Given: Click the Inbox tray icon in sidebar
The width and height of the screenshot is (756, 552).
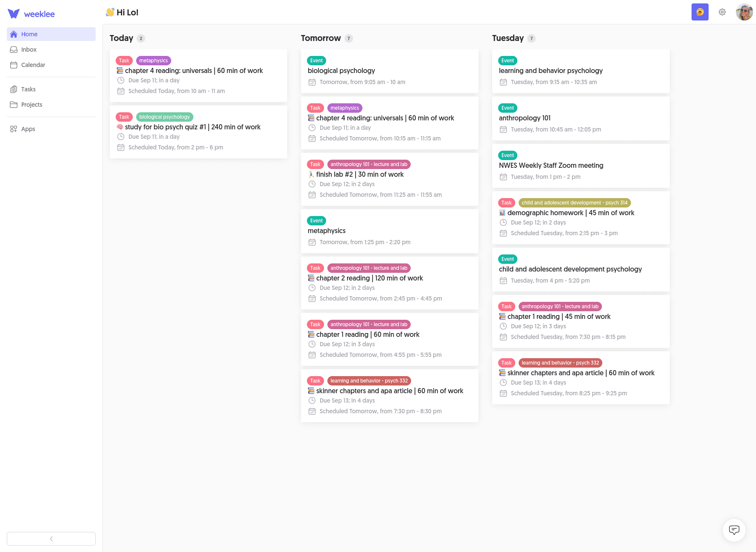Looking at the screenshot, I should pyautogui.click(x=14, y=50).
